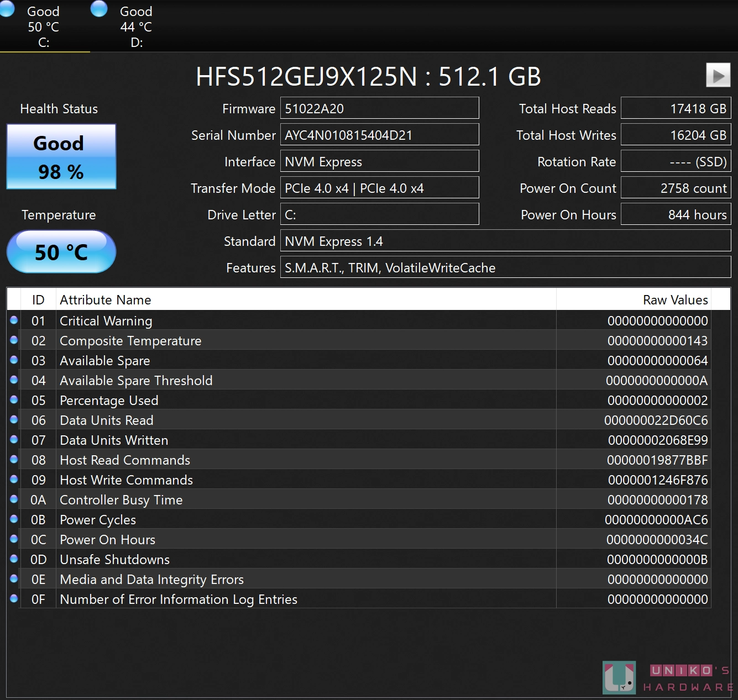Select the C: drive tab
Viewport: 738px width, 700px height.
pos(44,27)
